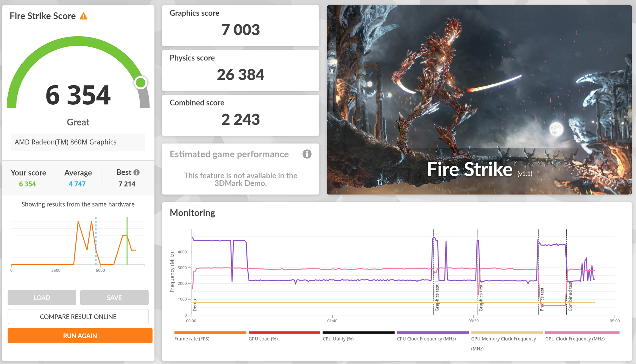This screenshot has height=364, width=636.
Task: Click COMPARE RESULT ONLINE button
Action: tap(78, 317)
